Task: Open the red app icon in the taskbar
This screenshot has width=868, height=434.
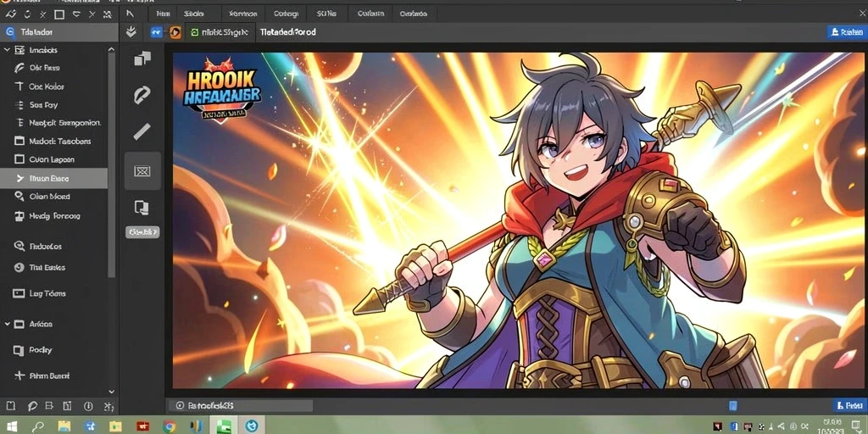Action: 142,426
